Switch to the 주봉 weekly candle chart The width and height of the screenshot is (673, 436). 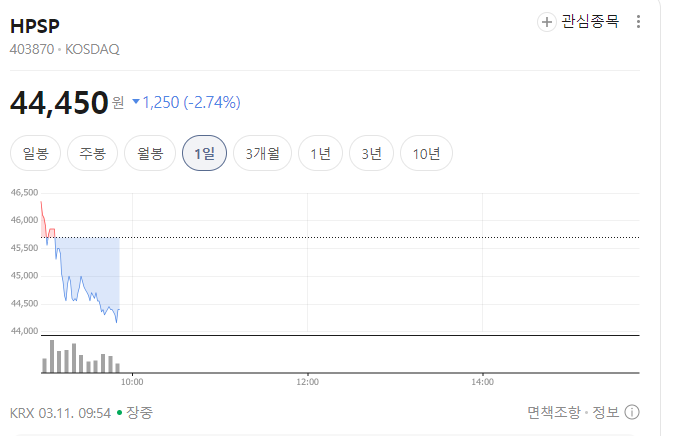click(x=92, y=153)
